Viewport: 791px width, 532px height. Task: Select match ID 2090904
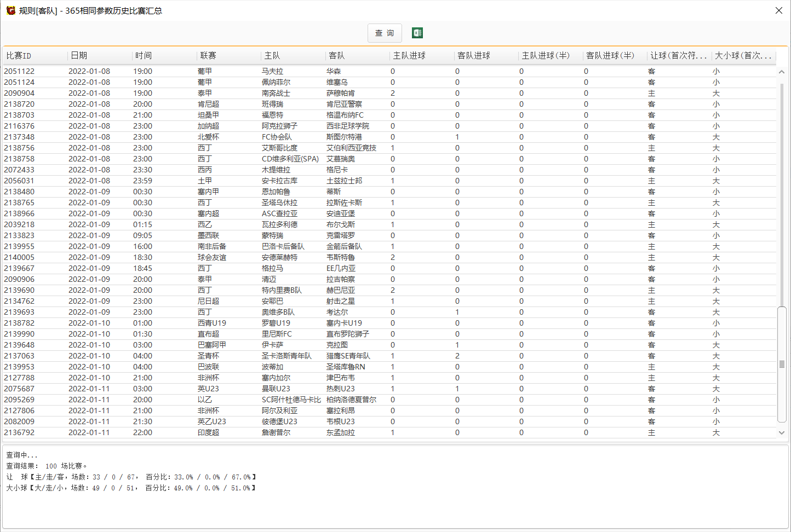pyautogui.click(x=19, y=93)
